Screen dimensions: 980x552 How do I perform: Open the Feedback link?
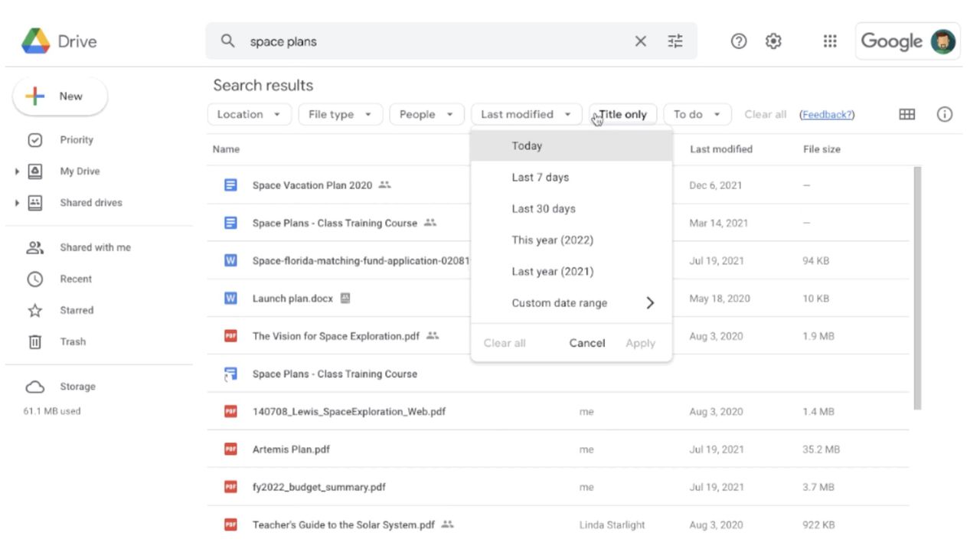827,115
